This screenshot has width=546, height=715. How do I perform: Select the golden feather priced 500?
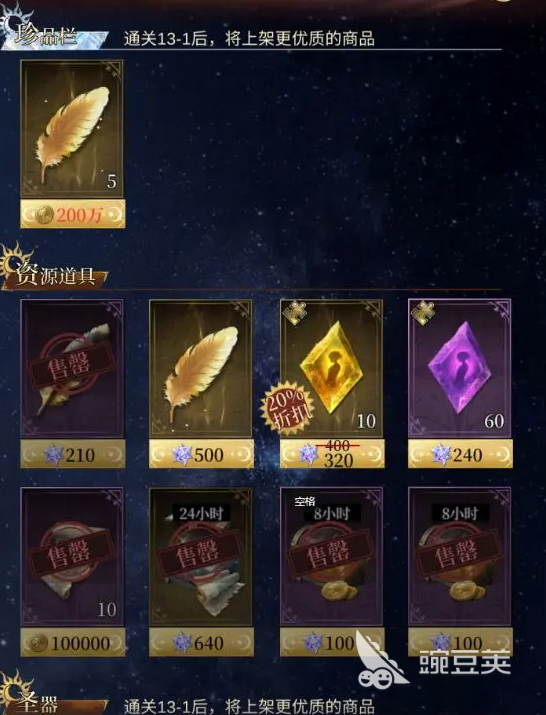point(201,368)
